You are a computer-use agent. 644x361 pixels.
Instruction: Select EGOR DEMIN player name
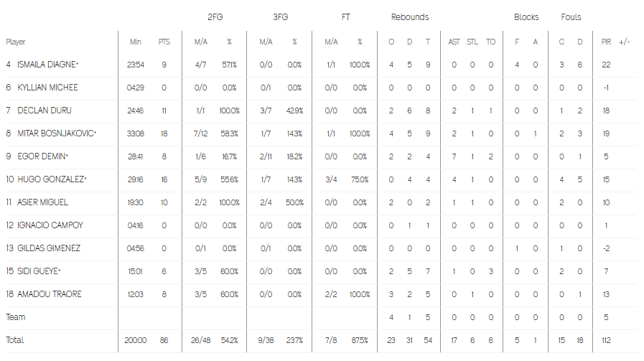42,157
